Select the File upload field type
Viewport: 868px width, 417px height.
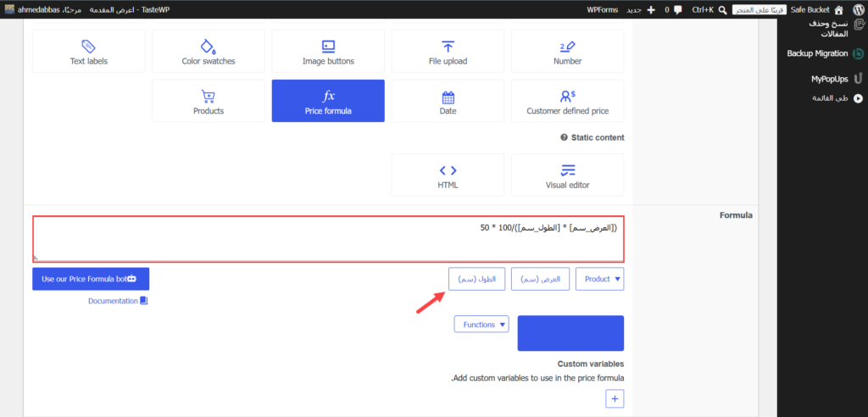[x=448, y=51]
